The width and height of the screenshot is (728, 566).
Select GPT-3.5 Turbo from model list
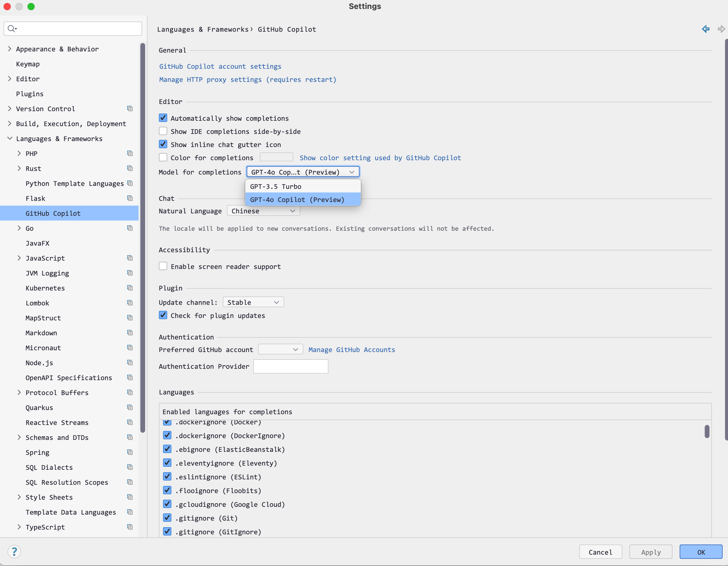[x=303, y=186]
